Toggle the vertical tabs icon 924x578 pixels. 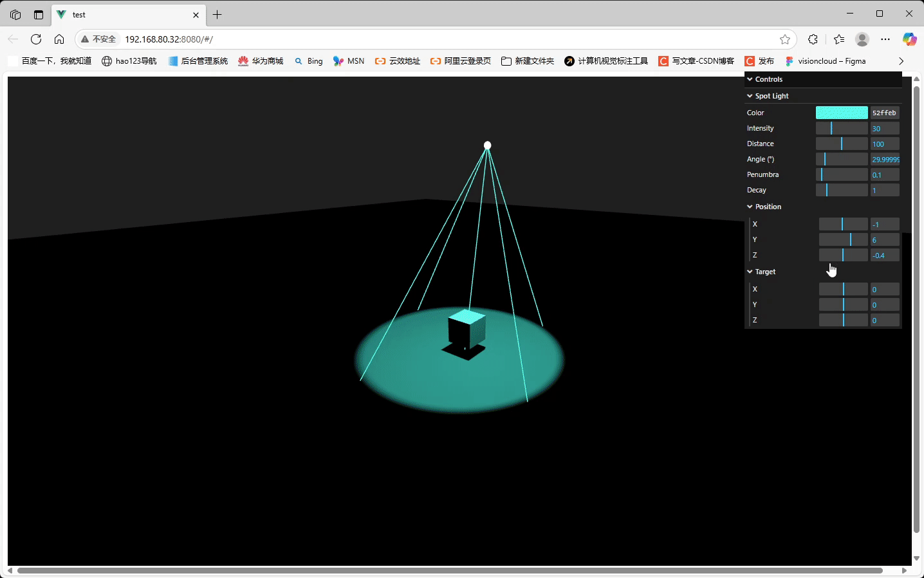coord(39,14)
